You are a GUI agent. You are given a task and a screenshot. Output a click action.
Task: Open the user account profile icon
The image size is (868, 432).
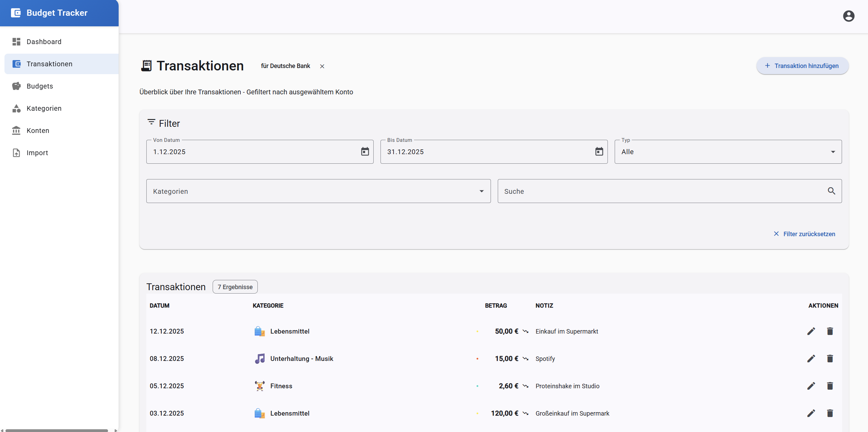pos(849,16)
